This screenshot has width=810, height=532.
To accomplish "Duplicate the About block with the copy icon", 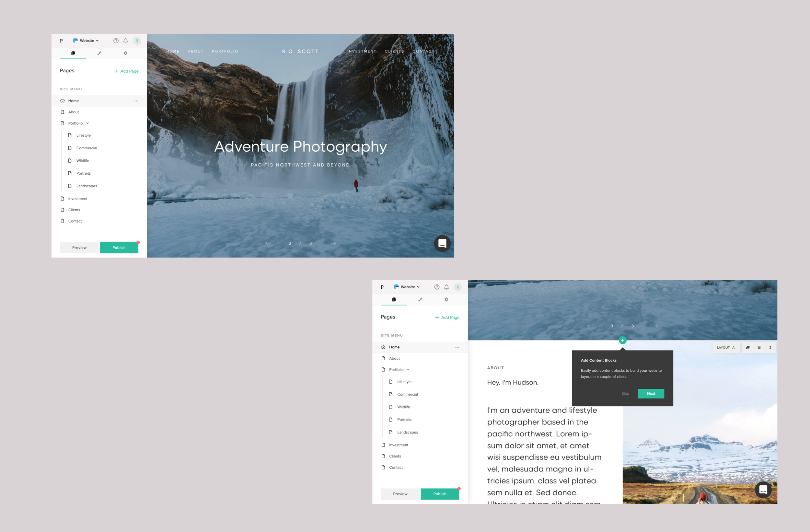I will coord(747,348).
